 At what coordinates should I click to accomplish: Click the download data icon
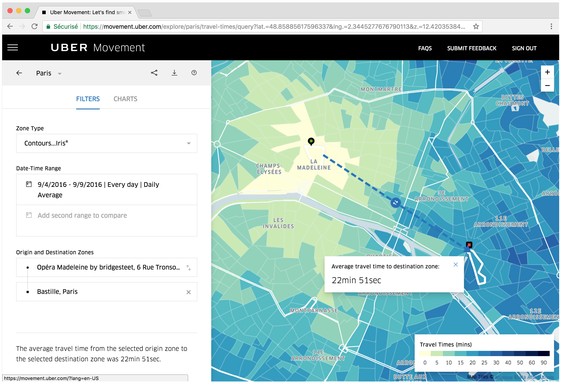click(174, 73)
